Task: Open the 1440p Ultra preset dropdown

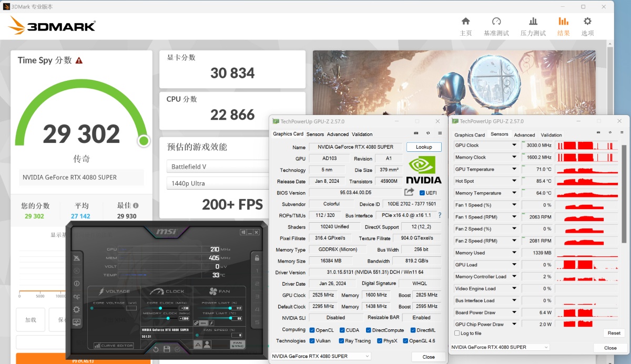Action: pyautogui.click(x=218, y=183)
